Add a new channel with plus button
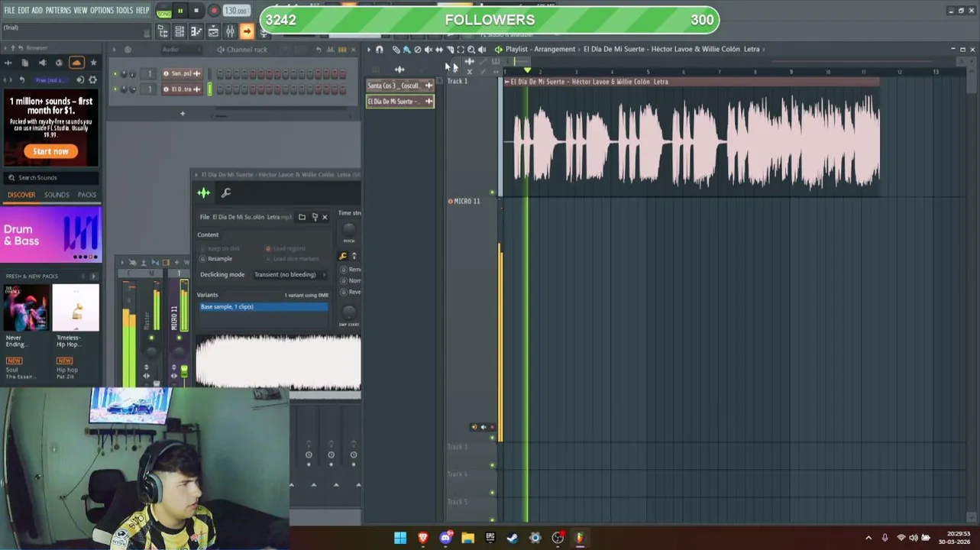This screenshot has height=550, width=980. click(x=183, y=114)
